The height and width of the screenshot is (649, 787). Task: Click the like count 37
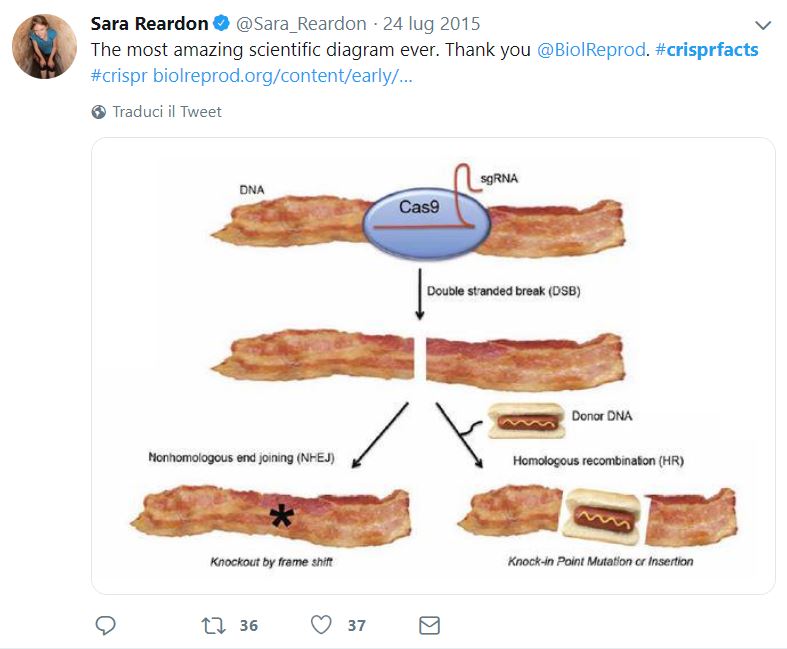pos(357,626)
